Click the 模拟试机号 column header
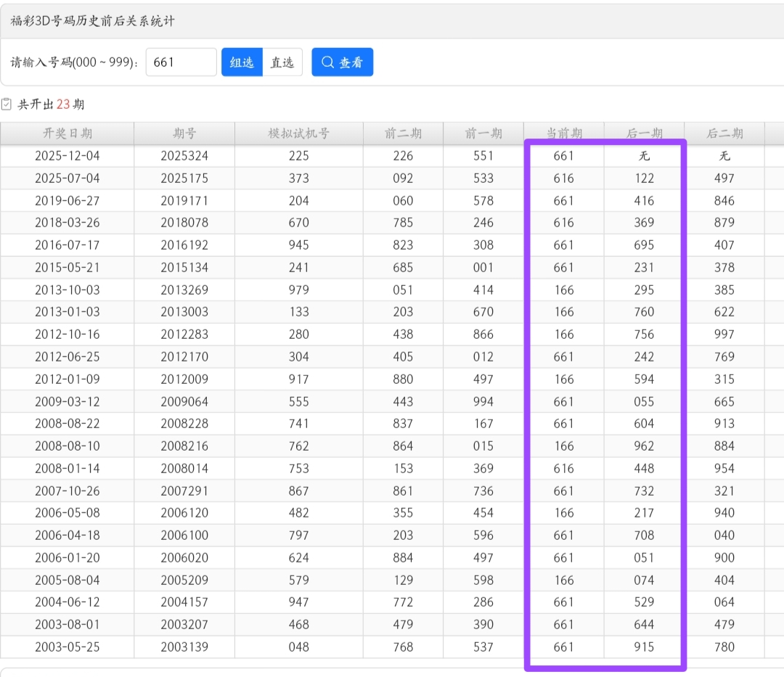The height and width of the screenshot is (677, 784). coord(298,134)
